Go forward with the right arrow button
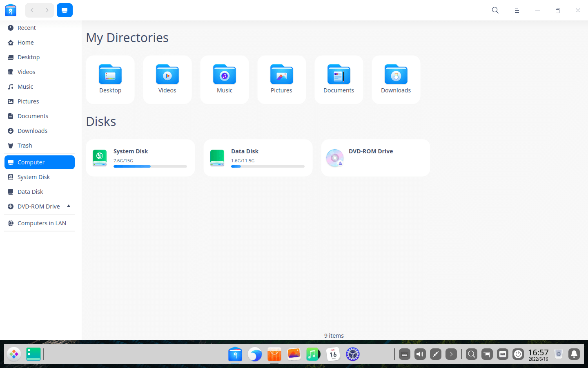Viewport: 588px width, 368px height. pos(47,10)
